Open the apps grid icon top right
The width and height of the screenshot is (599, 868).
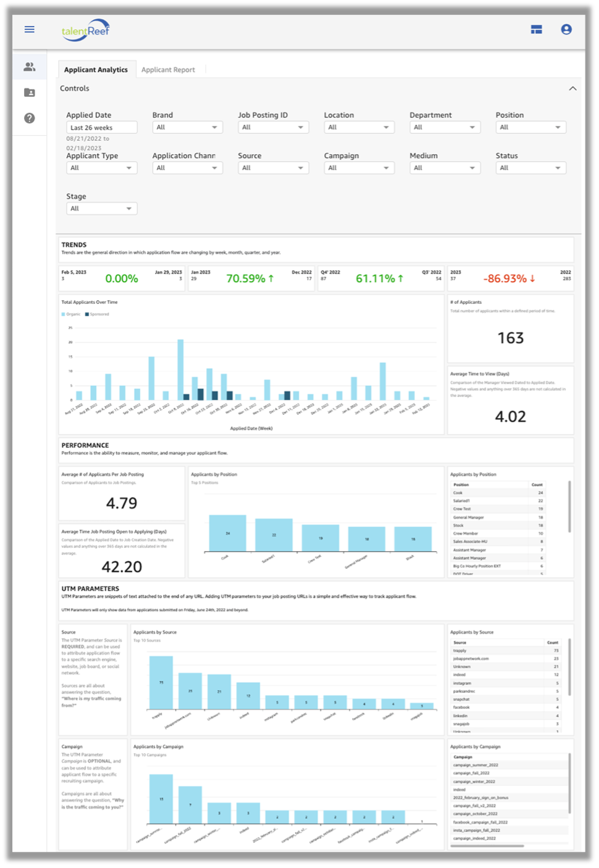pyautogui.click(x=536, y=29)
